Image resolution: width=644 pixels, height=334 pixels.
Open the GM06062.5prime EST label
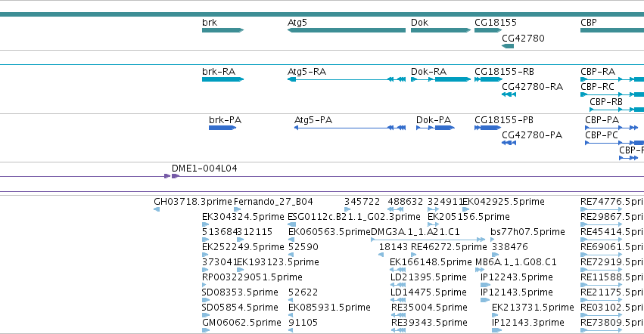tap(241, 323)
